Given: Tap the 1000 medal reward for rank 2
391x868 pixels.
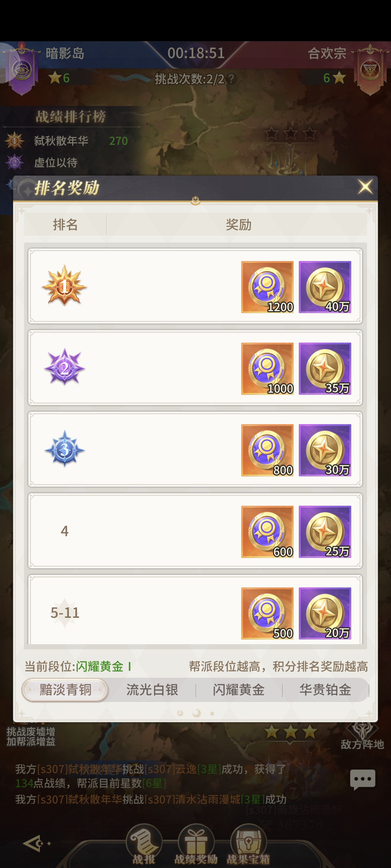Looking at the screenshot, I should (x=267, y=369).
